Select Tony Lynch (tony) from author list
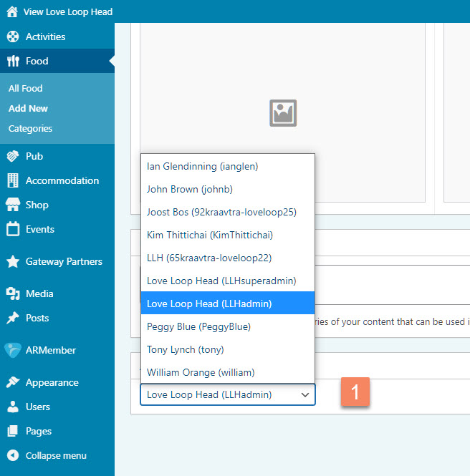 [x=185, y=349]
